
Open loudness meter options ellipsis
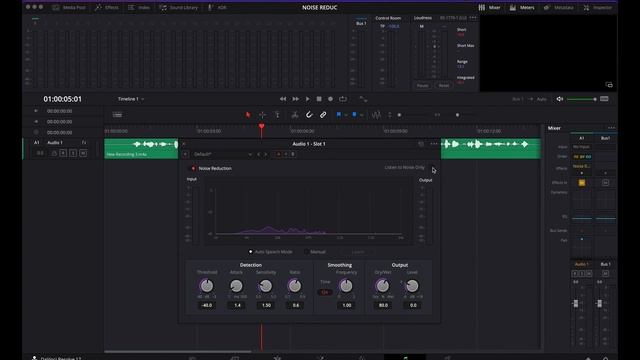pos(473,18)
